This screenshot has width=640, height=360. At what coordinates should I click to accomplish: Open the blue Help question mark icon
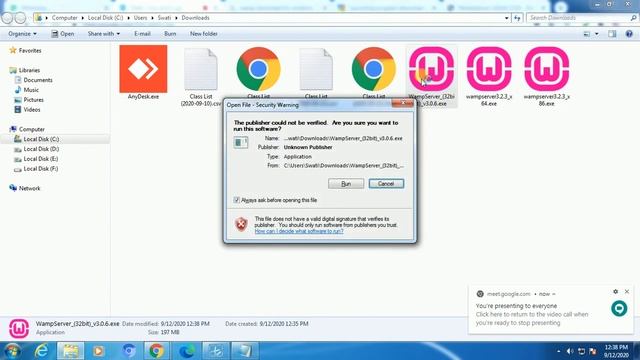coord(629,34)
